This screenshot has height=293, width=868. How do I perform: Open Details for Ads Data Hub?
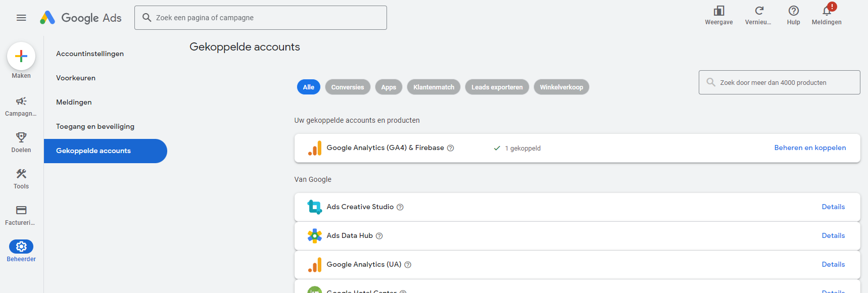[x=833, y=236]
